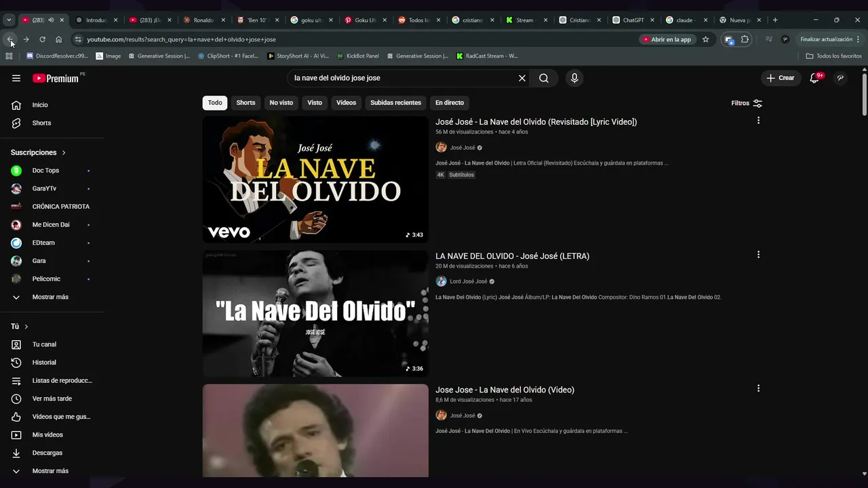The image size is (868, 488).
Task: Open Finalizar actualización Chrome menu
Action: (x=830, y=39)
